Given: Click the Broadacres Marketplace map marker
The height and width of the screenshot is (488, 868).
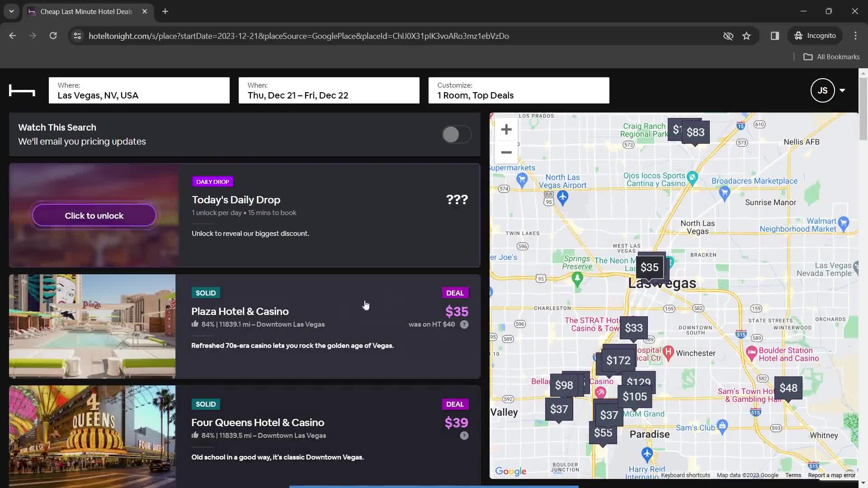Looking at the screenshot, I should 724,193.
